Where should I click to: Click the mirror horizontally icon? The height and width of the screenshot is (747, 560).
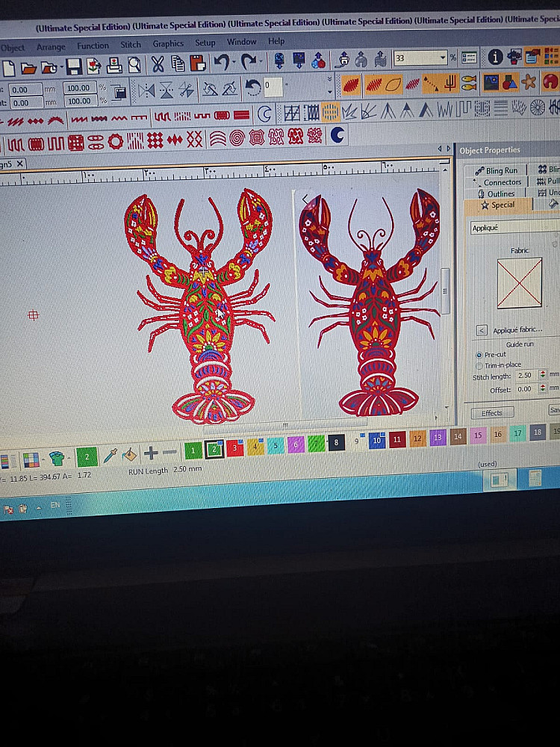(146, 90)
